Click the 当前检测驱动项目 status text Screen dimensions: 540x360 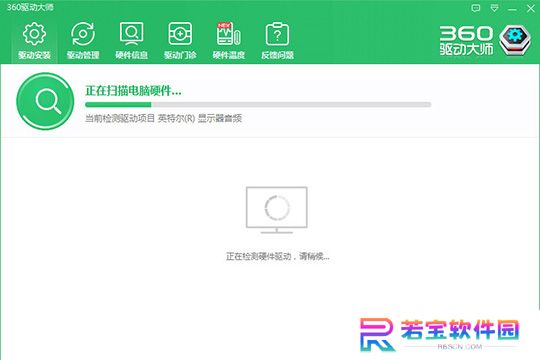click(x=163, y=119)
